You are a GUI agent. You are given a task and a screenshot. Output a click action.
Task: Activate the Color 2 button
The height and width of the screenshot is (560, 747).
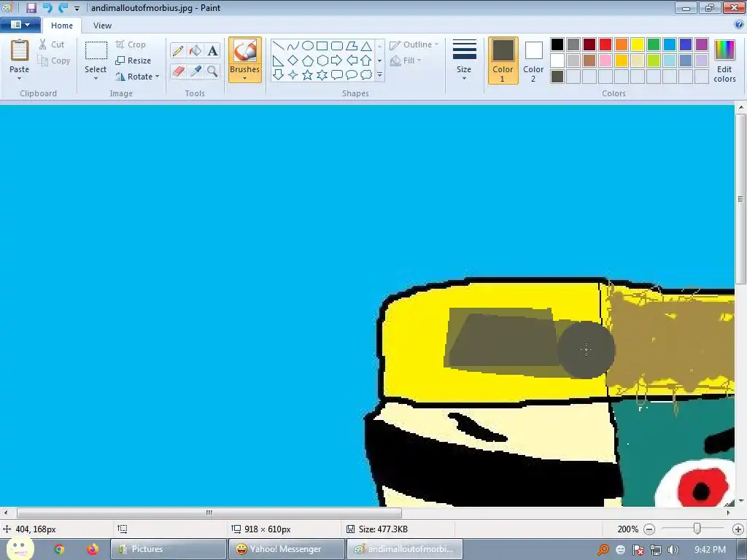pyautogui.click(x=533, y=61)
